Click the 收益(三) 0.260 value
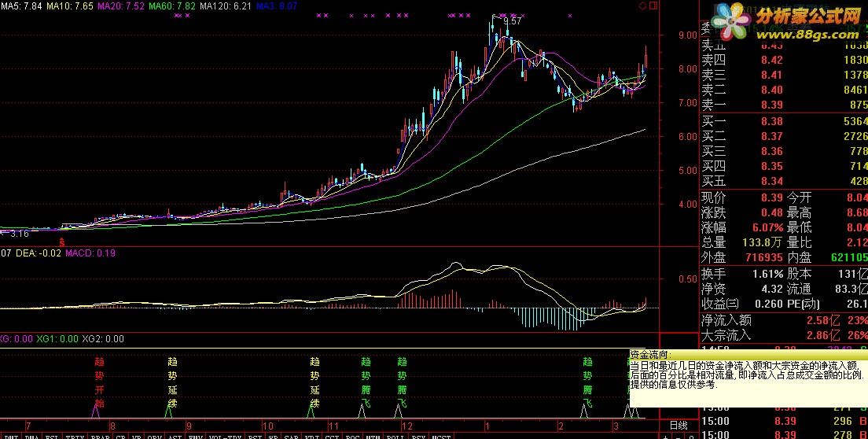 pos(768,304)
